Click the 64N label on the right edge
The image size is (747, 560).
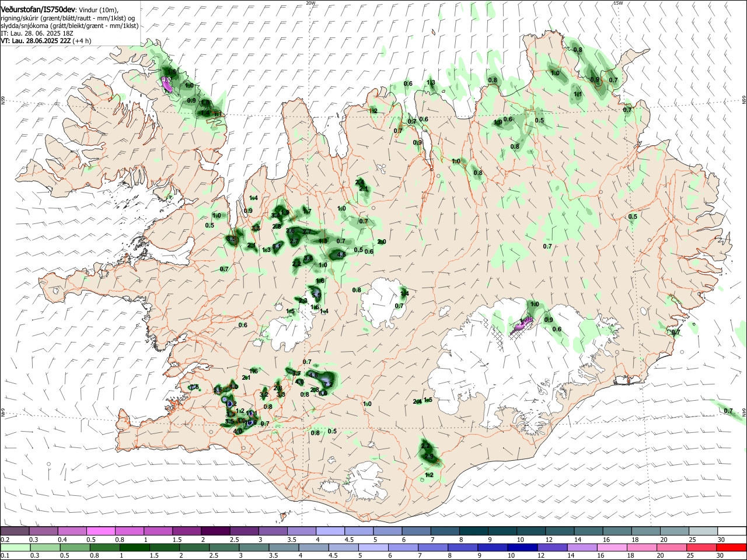743,413
